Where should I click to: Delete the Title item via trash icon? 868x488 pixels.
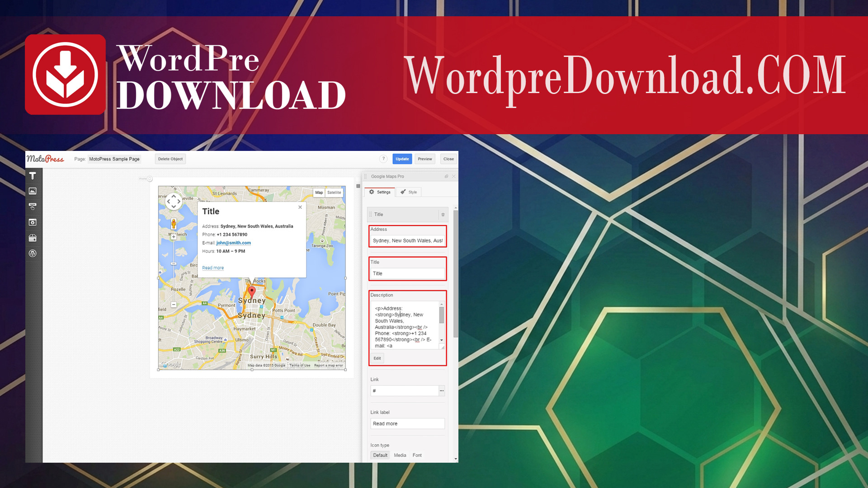coord(443,215)
